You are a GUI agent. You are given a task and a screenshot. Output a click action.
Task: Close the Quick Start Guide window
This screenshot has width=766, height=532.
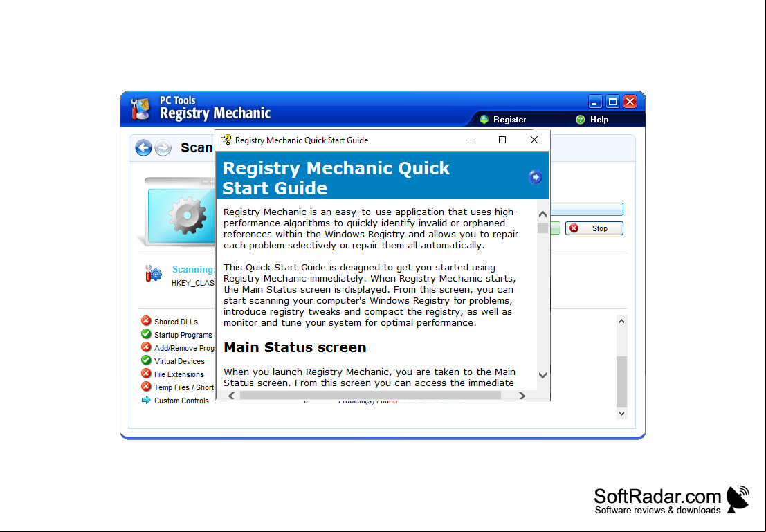534,140
